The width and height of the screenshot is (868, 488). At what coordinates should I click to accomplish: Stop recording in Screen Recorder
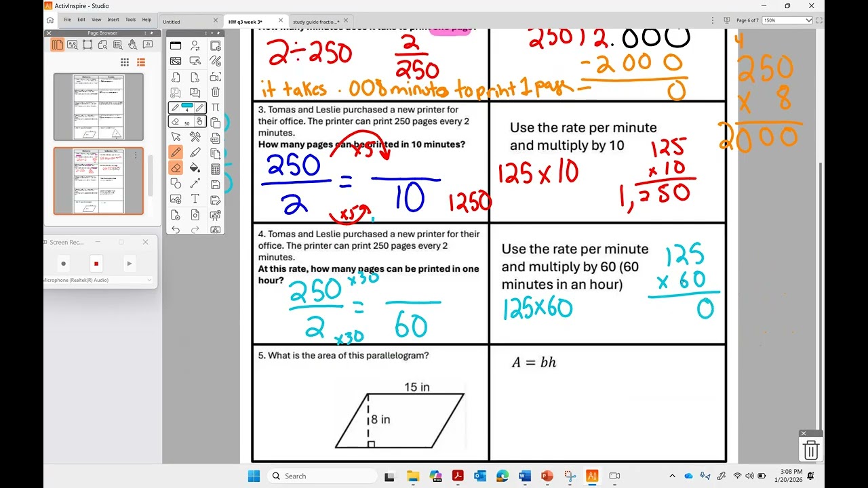click(x=96, y=264)
